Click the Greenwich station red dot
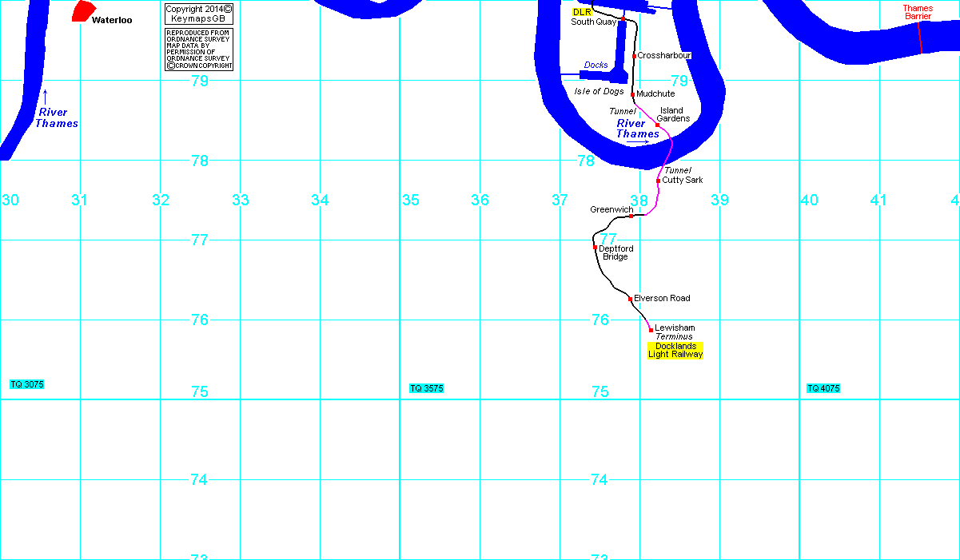960x560 pixels. tap(631, 216)
